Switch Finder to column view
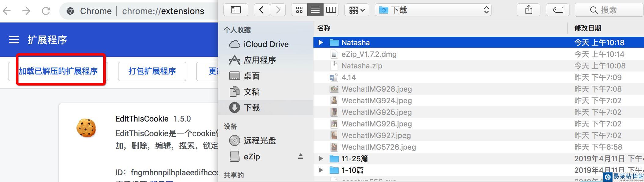The height and width of the screenshot is (182, 644). pyautogui.click(x=331, y=10)
